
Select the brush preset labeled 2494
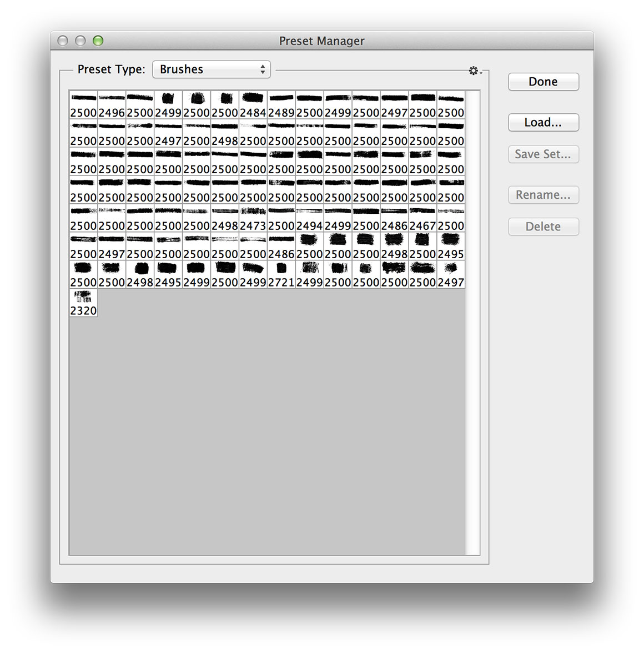coord(309,219)
